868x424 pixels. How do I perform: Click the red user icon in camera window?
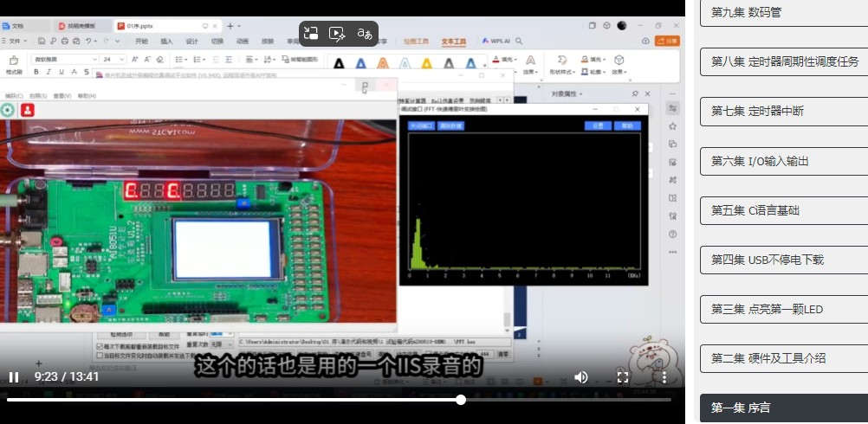point(28,110)
